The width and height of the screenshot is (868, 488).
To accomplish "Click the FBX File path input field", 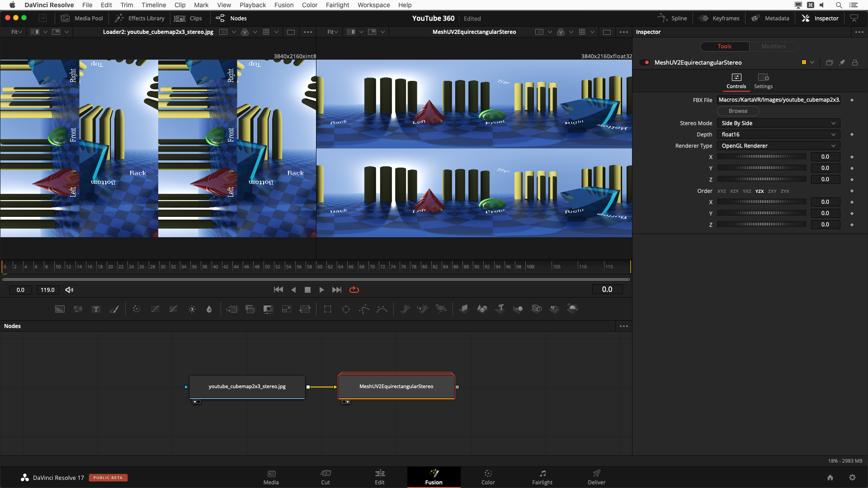I will coord(778,100).
